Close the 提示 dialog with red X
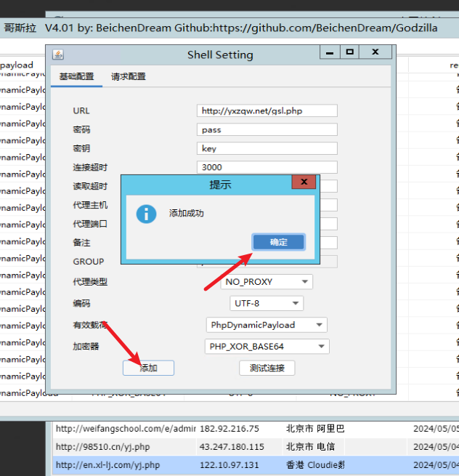459x476 pixels. pos(304,182)
